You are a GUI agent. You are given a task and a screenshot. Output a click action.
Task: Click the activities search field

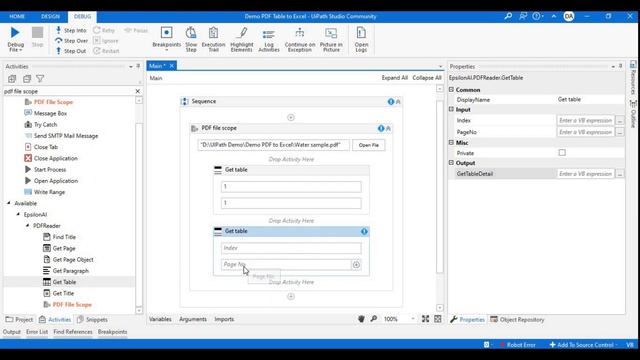68,91
